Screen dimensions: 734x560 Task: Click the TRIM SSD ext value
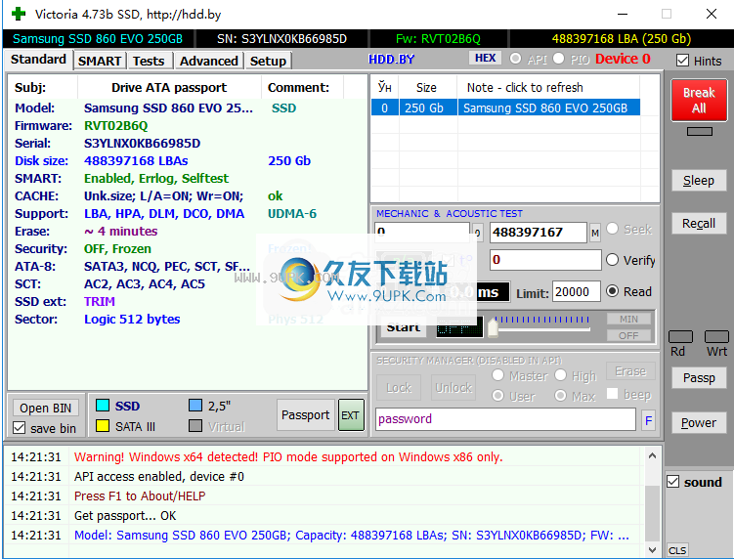(x=100, y=302)
